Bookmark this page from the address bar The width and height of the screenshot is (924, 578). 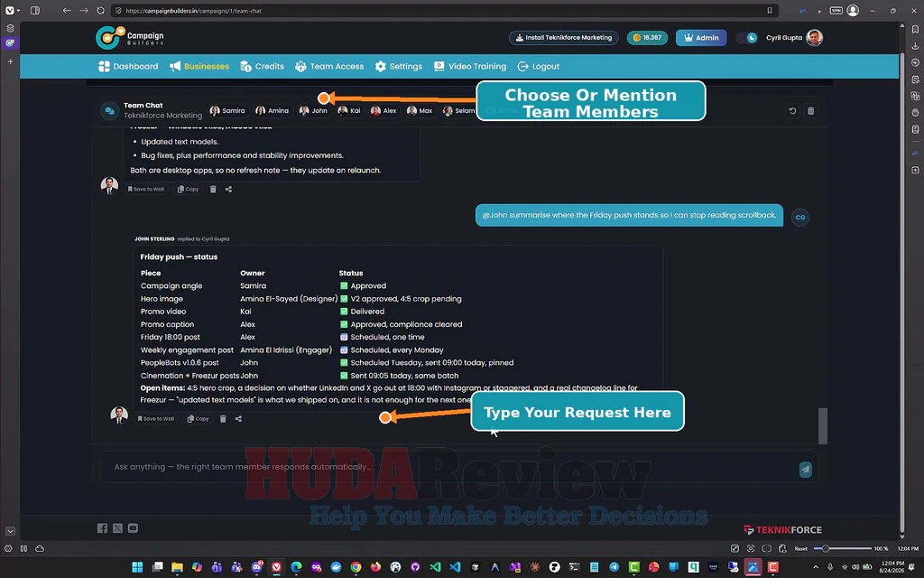click(x=769, y=11)
